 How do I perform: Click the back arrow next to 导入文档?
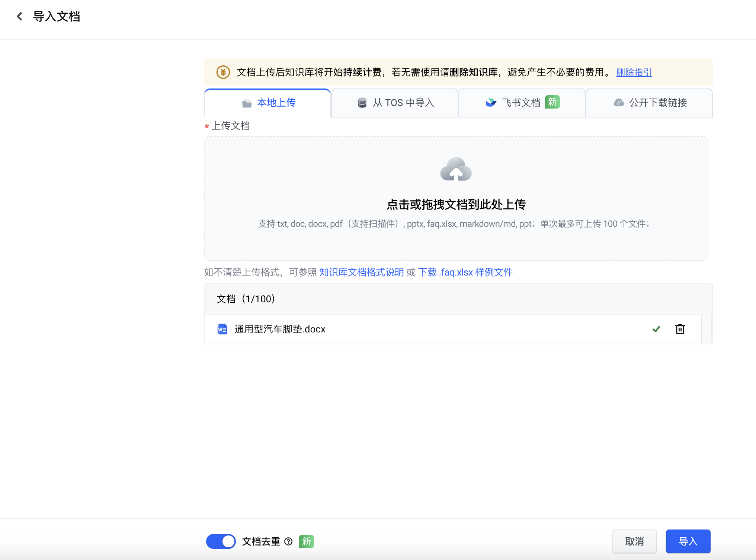click(x=20, y=16)
